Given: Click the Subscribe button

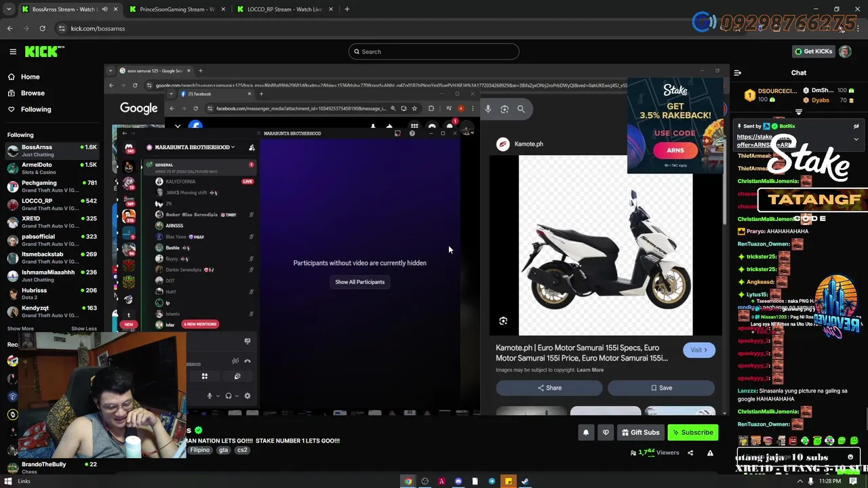Looking at the screenshot, I should point(692,432).
